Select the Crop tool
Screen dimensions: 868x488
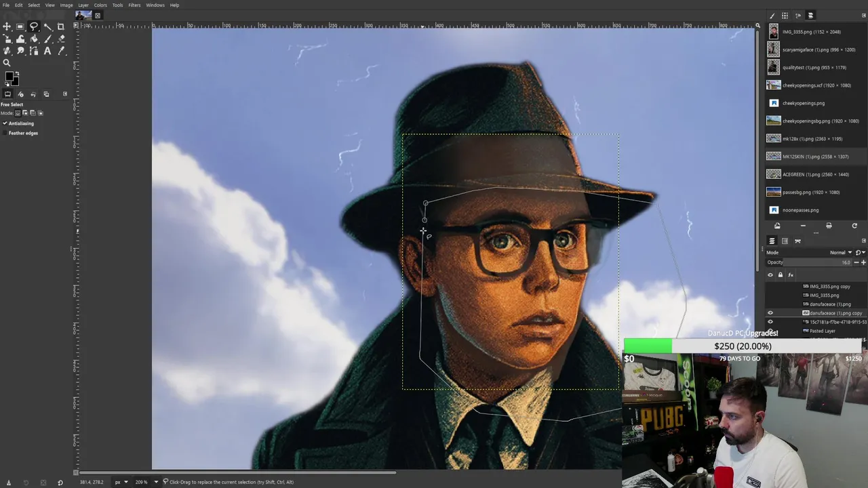coord(61,26)
